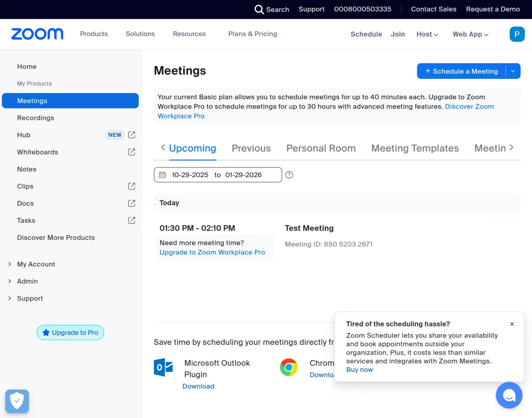Open the chat support bubble icon
The image size is (532, 418).
click(509, 395)
